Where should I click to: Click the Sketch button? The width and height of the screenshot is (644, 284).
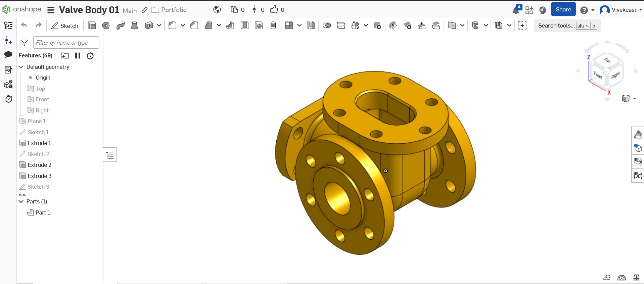coord(64,26)
